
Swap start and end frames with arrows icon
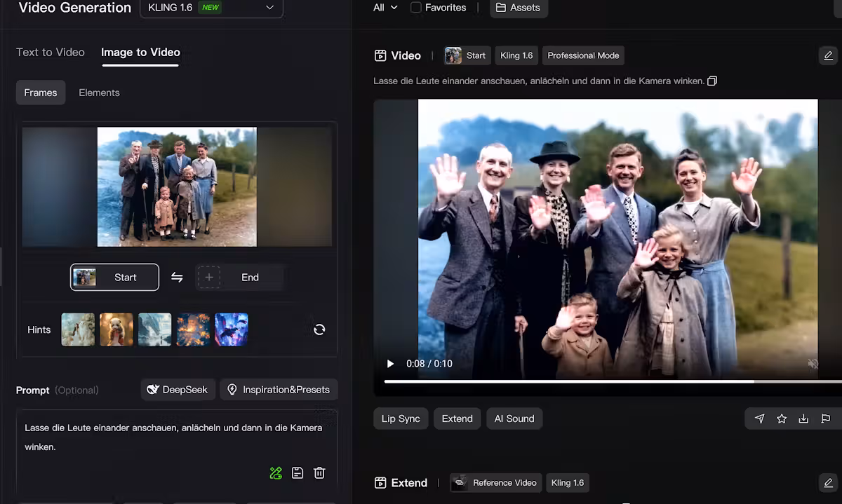coord(177,277)
